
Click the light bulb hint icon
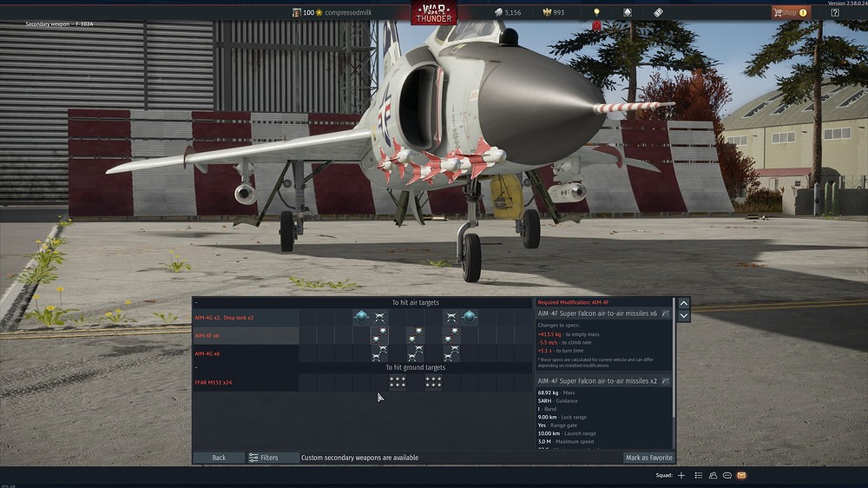[596, 12]
